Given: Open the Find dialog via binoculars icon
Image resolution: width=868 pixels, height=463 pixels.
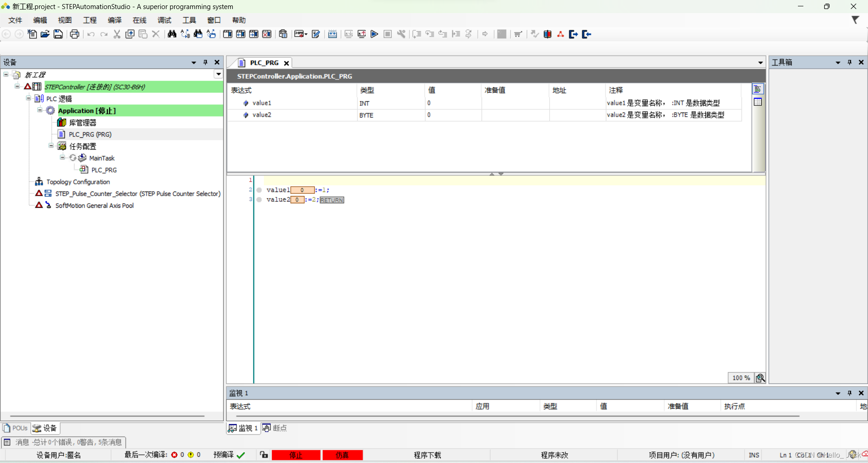Looking at the screenshot, I should tap(172, 34).
